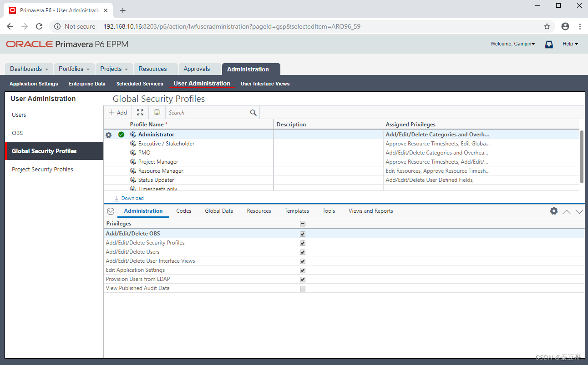Click the profile icon beside Resource Manager
Viewport: 588px width, 365px height.
click(x=133, y=171)
